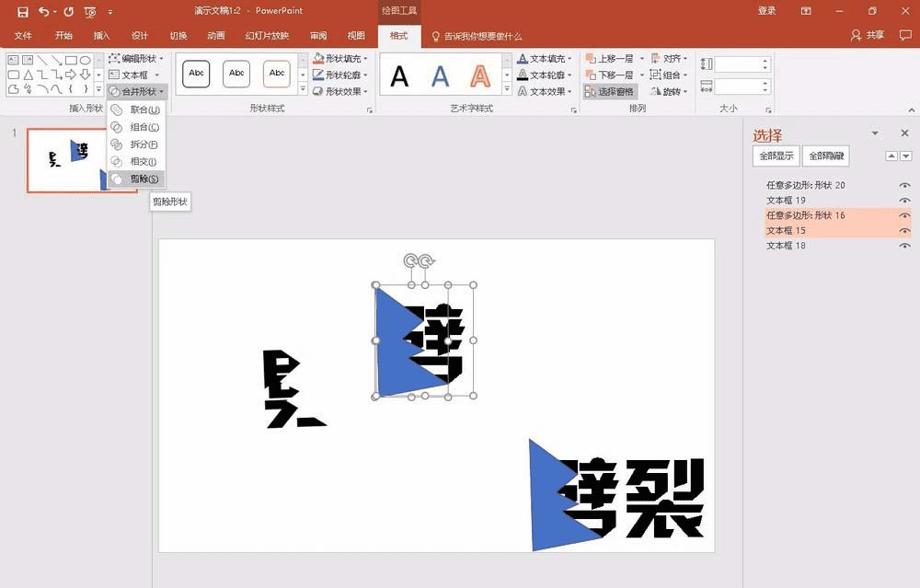Click the 选择窗格 selection pane button
Screen dimensions: 920x588
click(610, 91)
